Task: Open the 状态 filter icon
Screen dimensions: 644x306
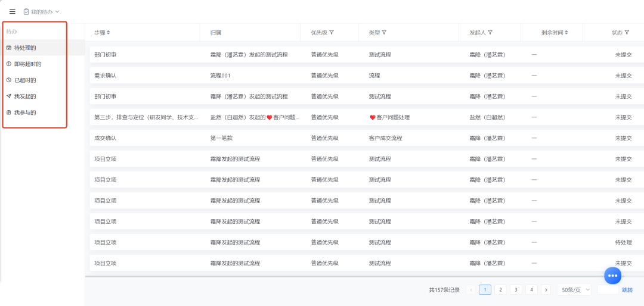Action: (x=627, y=32)
